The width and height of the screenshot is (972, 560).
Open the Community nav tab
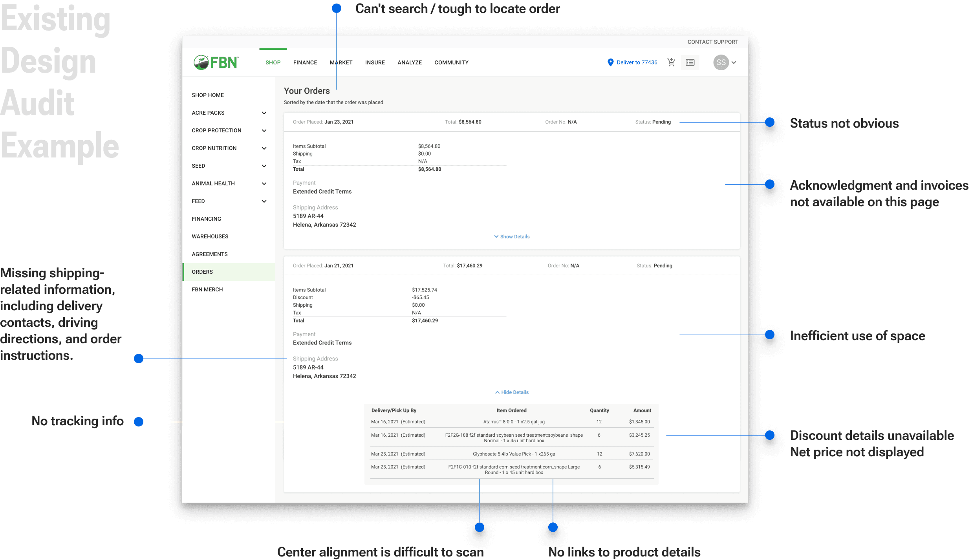coord(451,62)
